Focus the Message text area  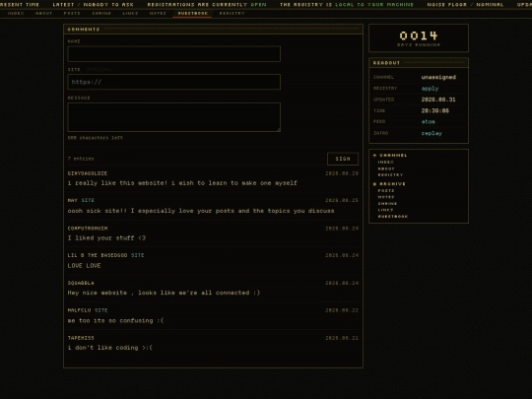click(x=174, y=117)
